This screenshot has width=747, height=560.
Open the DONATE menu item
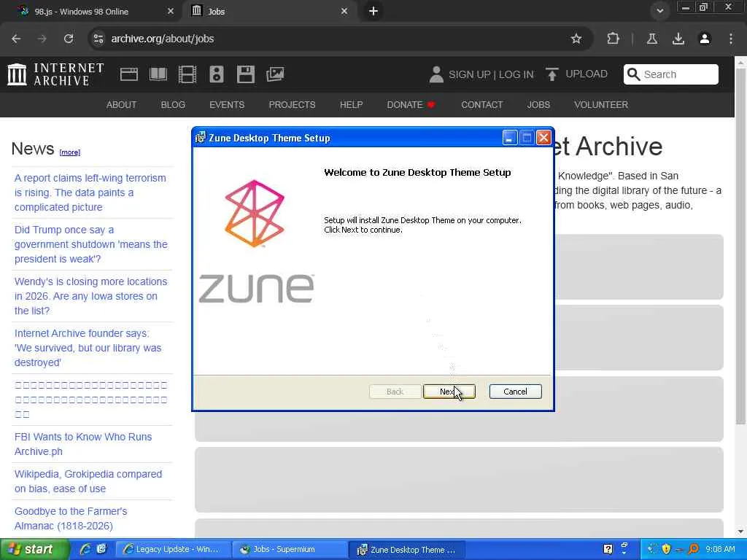tap(411, 105)
